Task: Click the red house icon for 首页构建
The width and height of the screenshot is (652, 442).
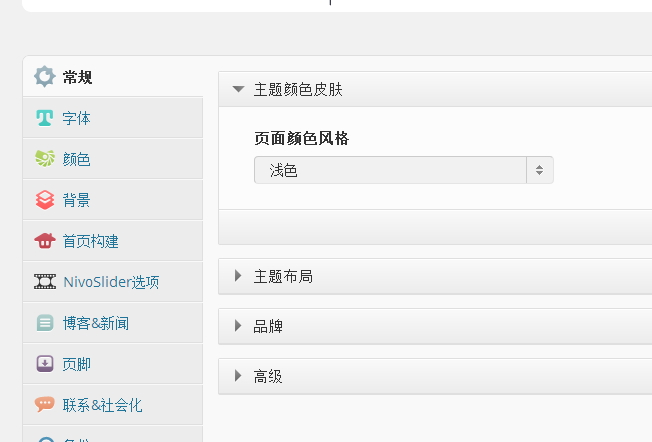Action: point(44,240)
